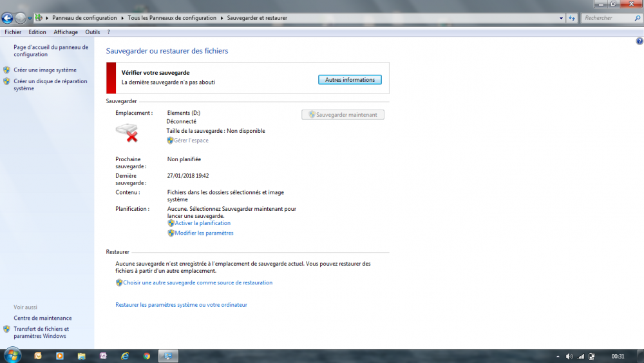
Task: Open the orange first pinned taskbar app
Action: (x=38, y=356)
